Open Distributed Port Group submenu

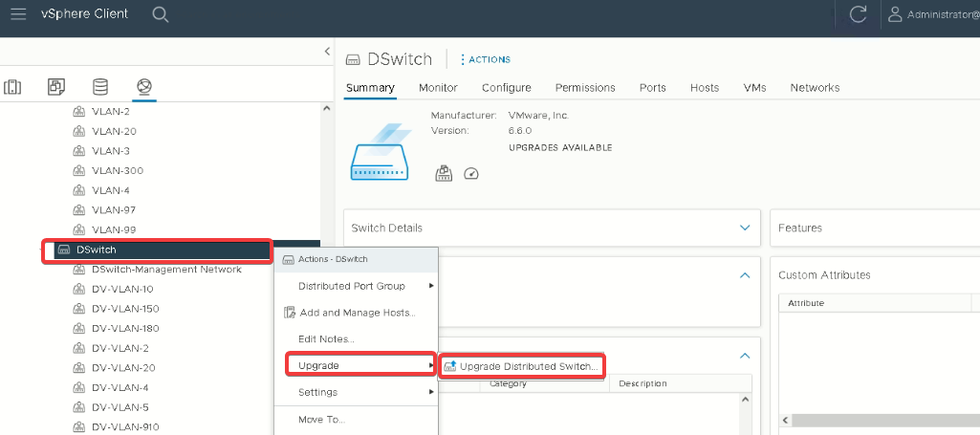(357, 286)
